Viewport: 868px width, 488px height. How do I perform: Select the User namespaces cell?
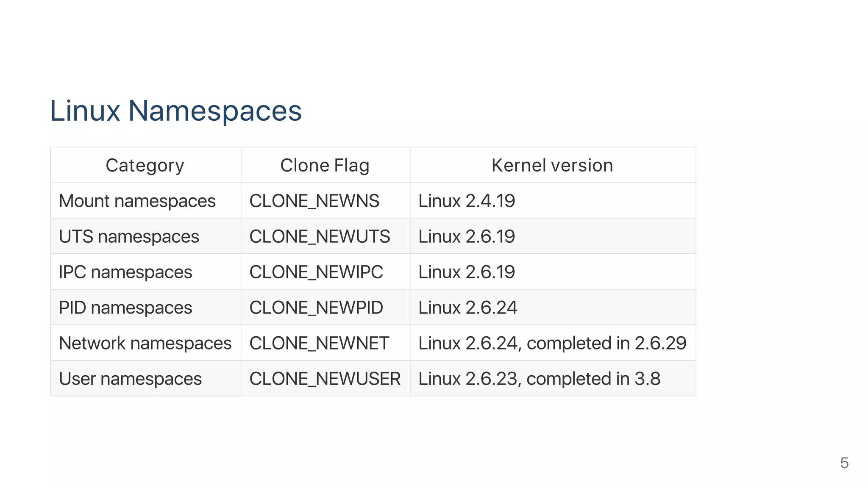130,379
